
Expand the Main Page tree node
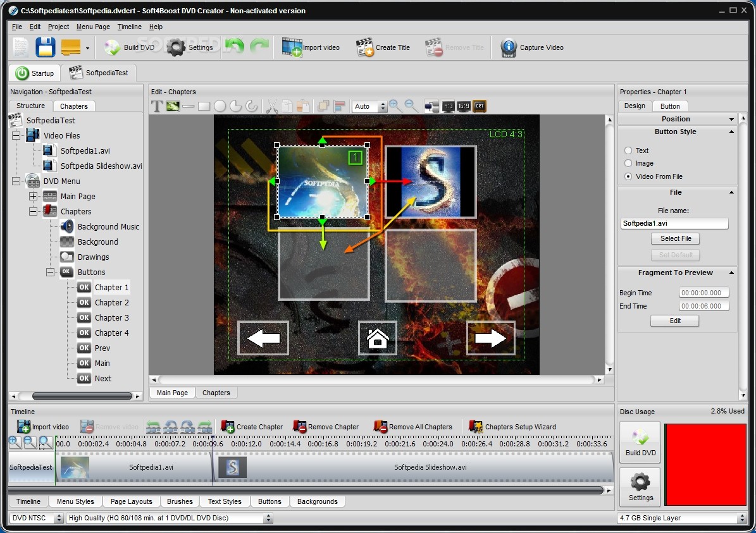(33, 196)
